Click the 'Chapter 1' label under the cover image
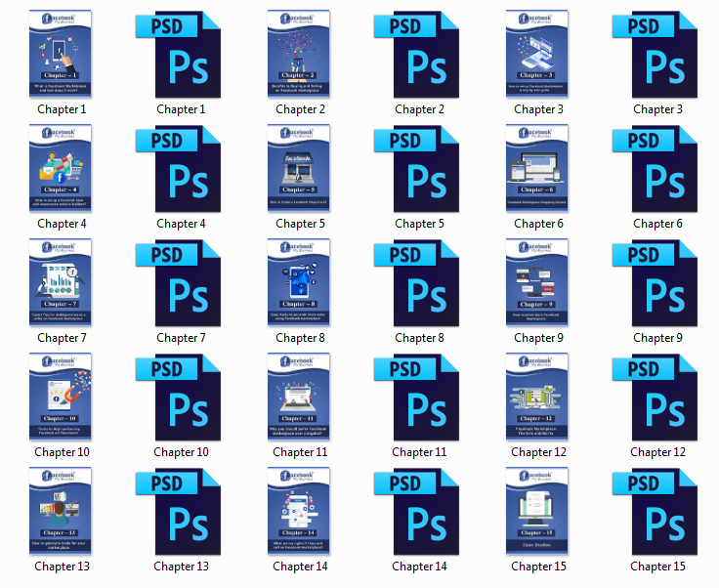The width and height of the screenshot is (719, 588). pos(62,109)
